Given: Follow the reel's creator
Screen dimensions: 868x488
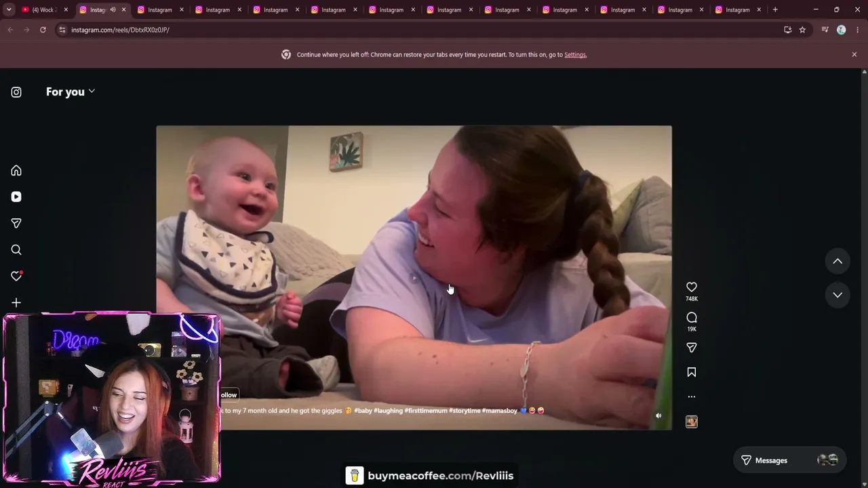Looking at the screenshot, I should pos(229,395).
